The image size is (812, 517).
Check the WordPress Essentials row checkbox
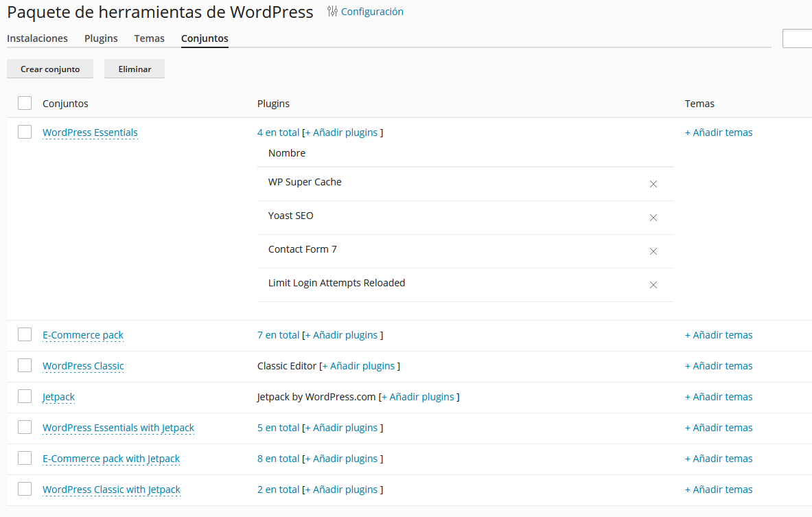tap(24, 132)
